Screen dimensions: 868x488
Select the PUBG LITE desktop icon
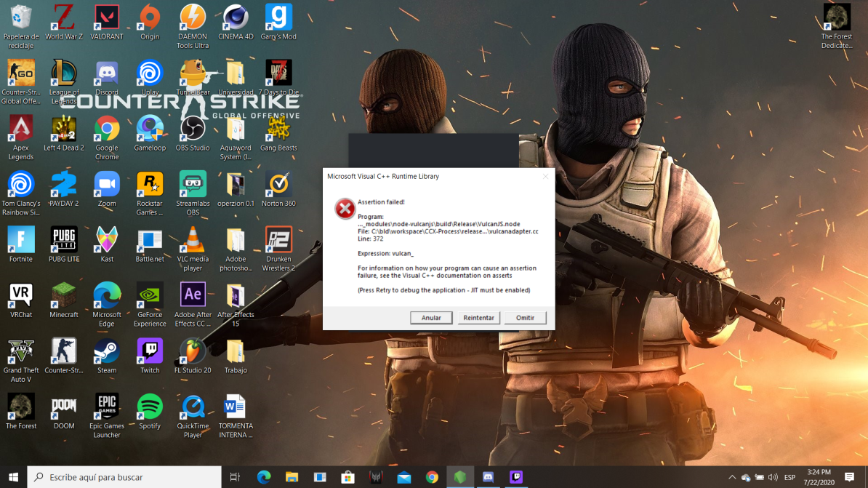64,245
